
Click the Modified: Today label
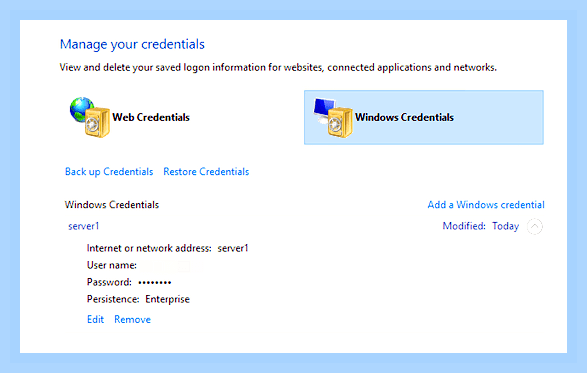click(481, 226)
